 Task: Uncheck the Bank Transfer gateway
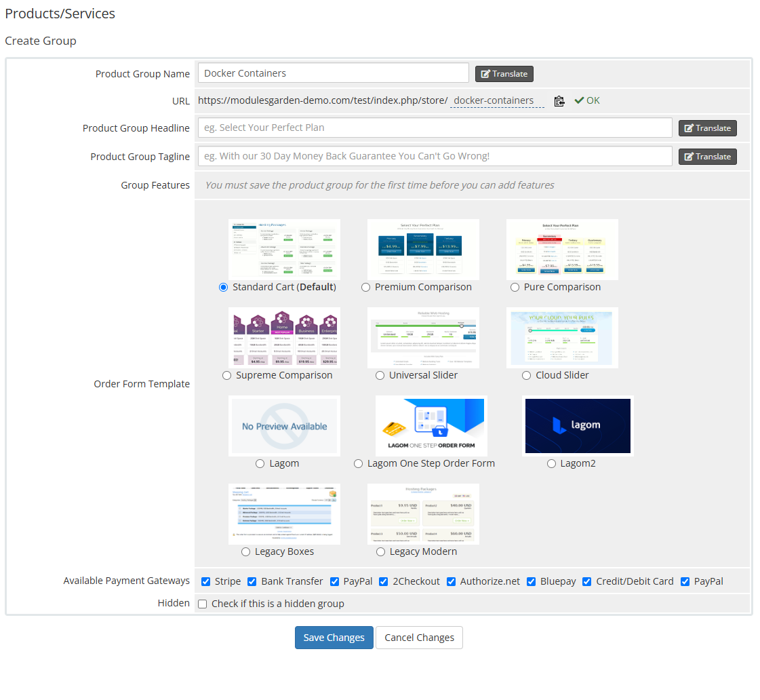252,582
